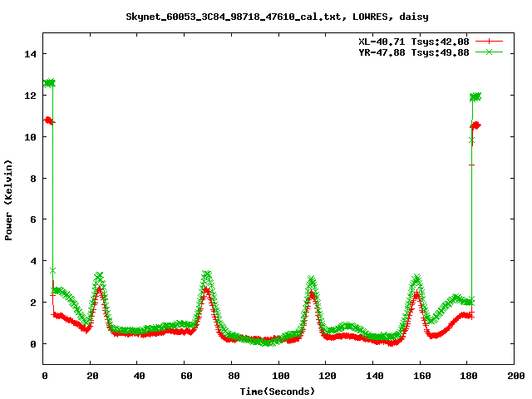Click the green calibration plateau at plot end
Image resolution: width=532 pixels, height=399 pixels.
[x=475, y=96]
